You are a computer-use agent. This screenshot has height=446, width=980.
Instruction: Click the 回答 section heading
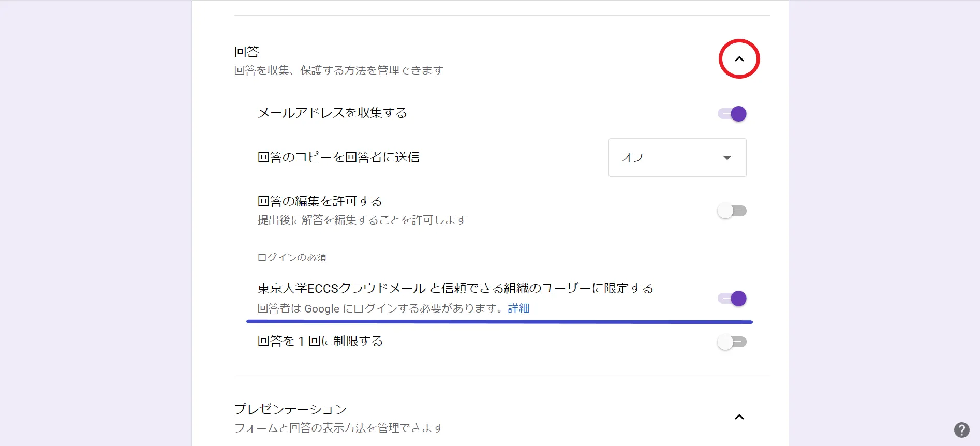tap(246, 52)
